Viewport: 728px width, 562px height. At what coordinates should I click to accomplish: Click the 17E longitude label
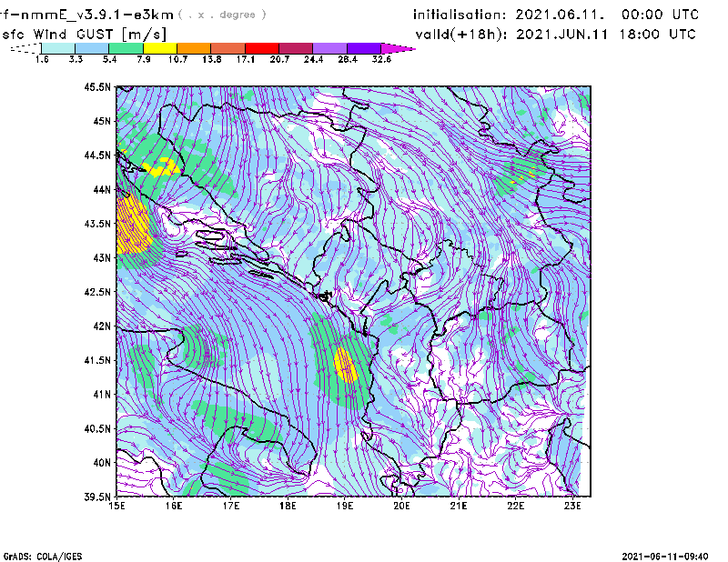pos(231,506)
